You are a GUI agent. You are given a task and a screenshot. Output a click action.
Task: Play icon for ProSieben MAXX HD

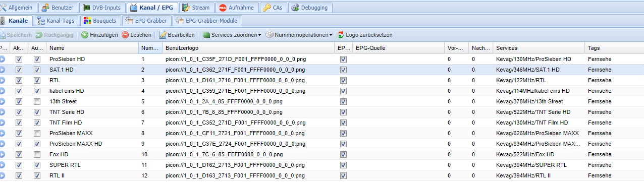(2, 144)
